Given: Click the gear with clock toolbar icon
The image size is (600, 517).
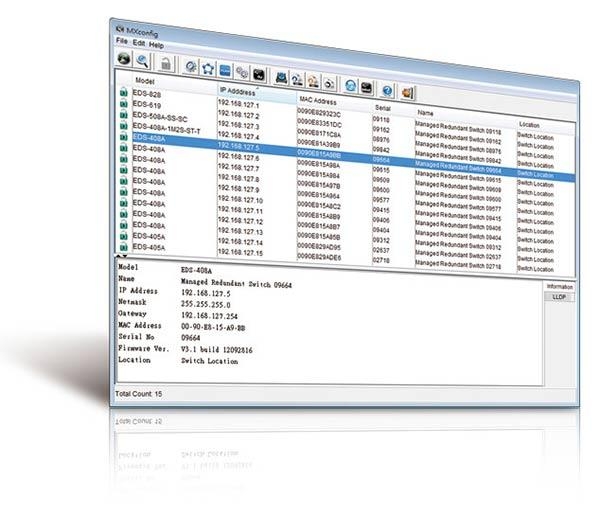Looking at the screenshot, I should coord(191,66).
